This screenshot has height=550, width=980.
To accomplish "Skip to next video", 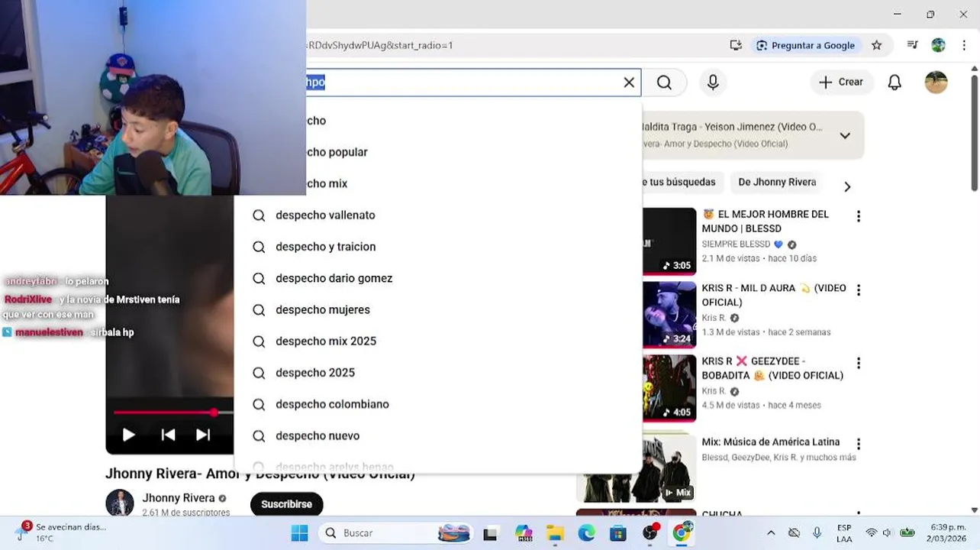I will coord(203,435).
